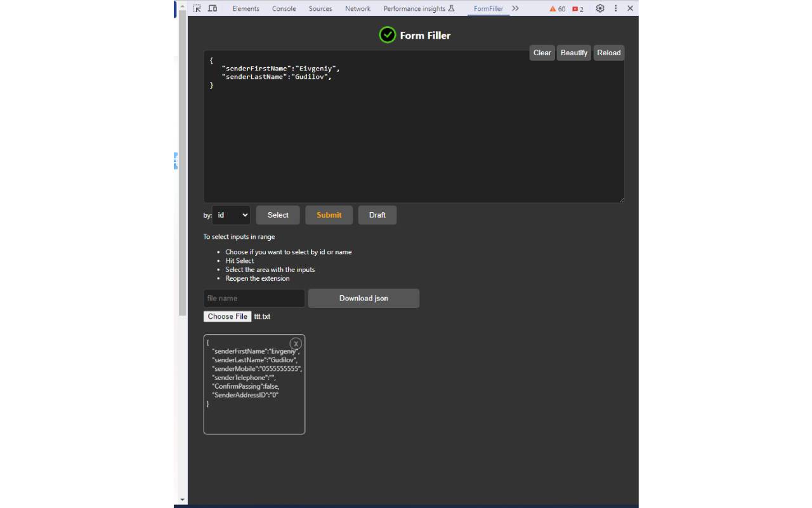The height and width of the screenshot is (508, 812).
Task: Click the 'Hit Select' instruction text
Action: [x=240, y=260]
